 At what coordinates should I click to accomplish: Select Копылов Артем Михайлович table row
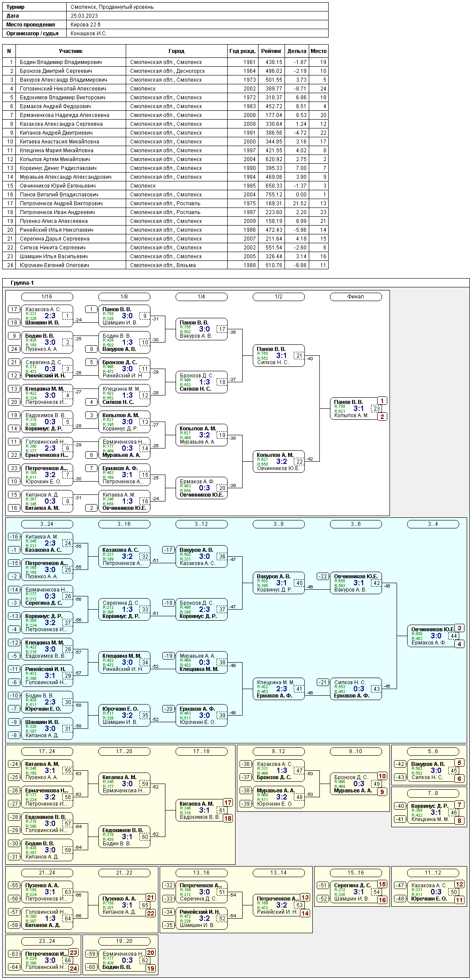[55, 159]
